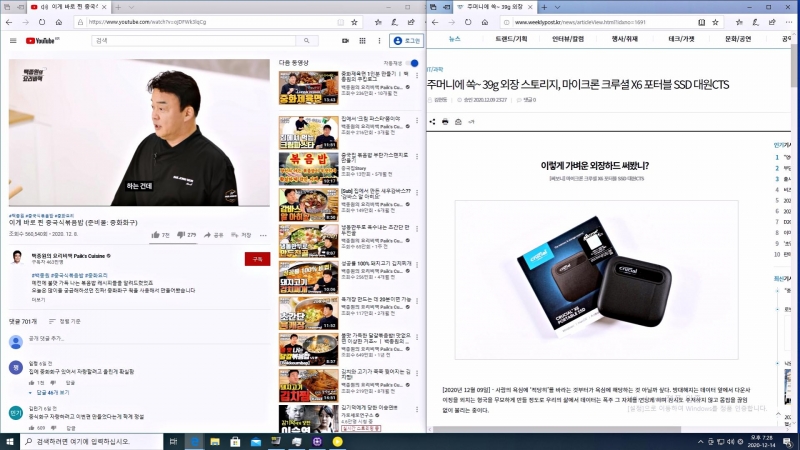Dislike the video with thumbs-down icon
This screenshot has width=800, height=450.
click(x=180, y=235)
